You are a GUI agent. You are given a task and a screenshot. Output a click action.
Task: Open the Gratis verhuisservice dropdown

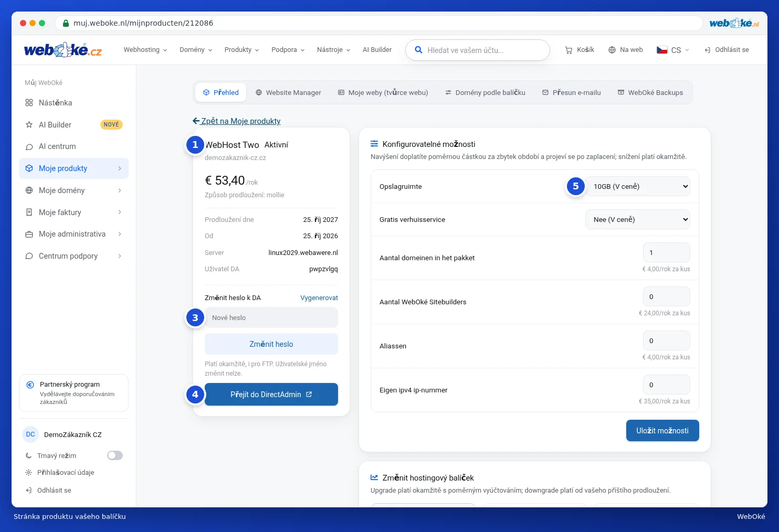point(638,219)
